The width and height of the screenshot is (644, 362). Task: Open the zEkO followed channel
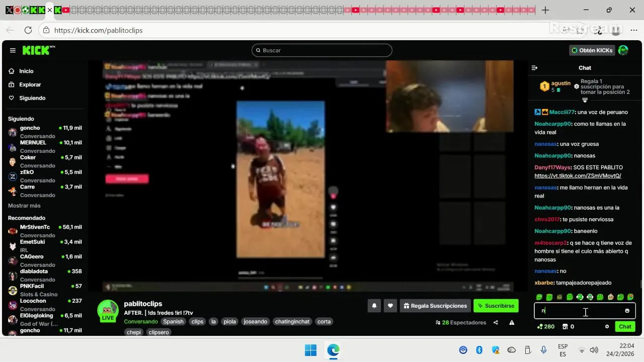[45, 176]
